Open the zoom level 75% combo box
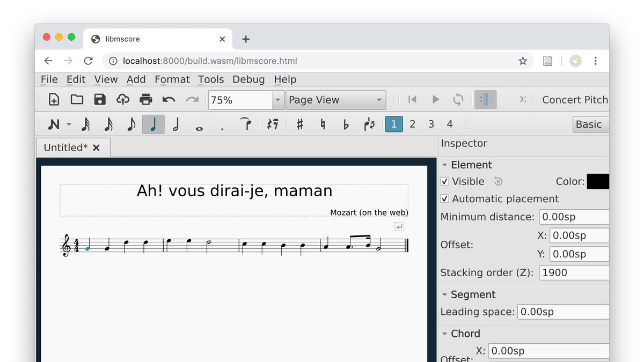The height and width of the screenshot is (362, 644). coord(246,100)
